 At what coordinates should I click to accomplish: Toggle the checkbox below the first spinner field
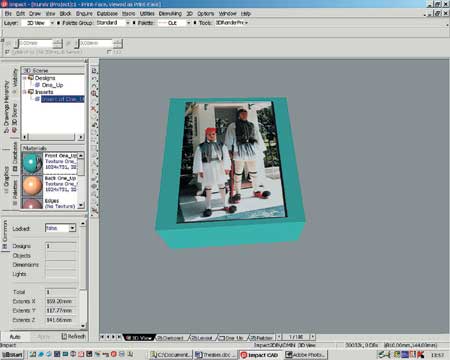point(7,52)
